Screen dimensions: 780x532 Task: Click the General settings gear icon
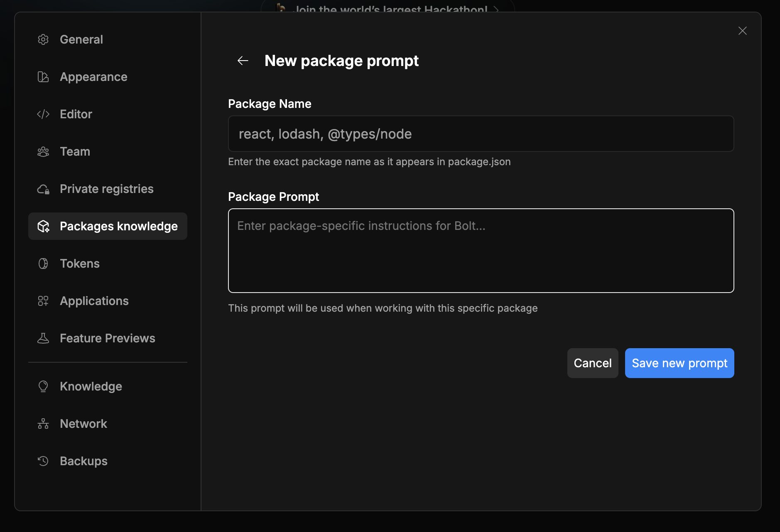pos(43,39)
